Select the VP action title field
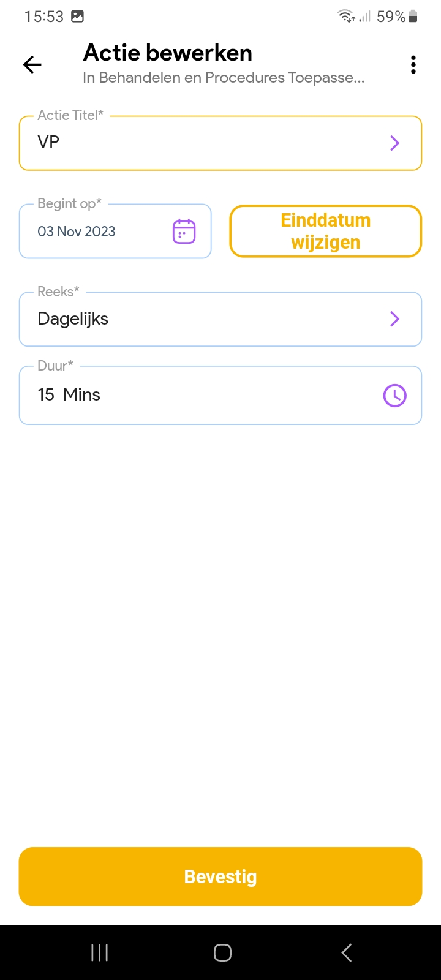The image size is (441, 980). pyautogui.click(x=202, y=143)
